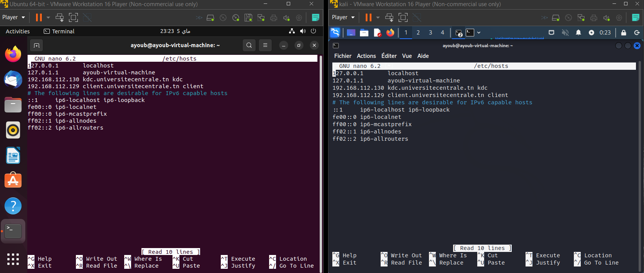Viewport: 644px width, 273px height.
Task: Open Terminal app menu in Ubuntu top bar
Action: pyautogui.click(x=59, y=31)
